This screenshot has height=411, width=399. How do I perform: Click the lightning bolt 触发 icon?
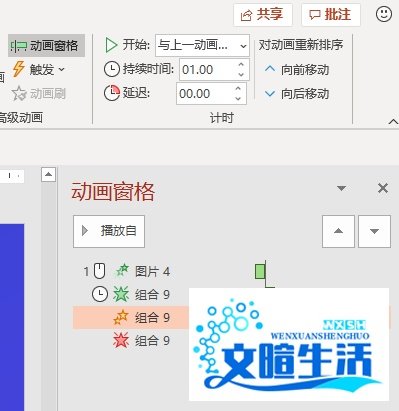point(19,69)
